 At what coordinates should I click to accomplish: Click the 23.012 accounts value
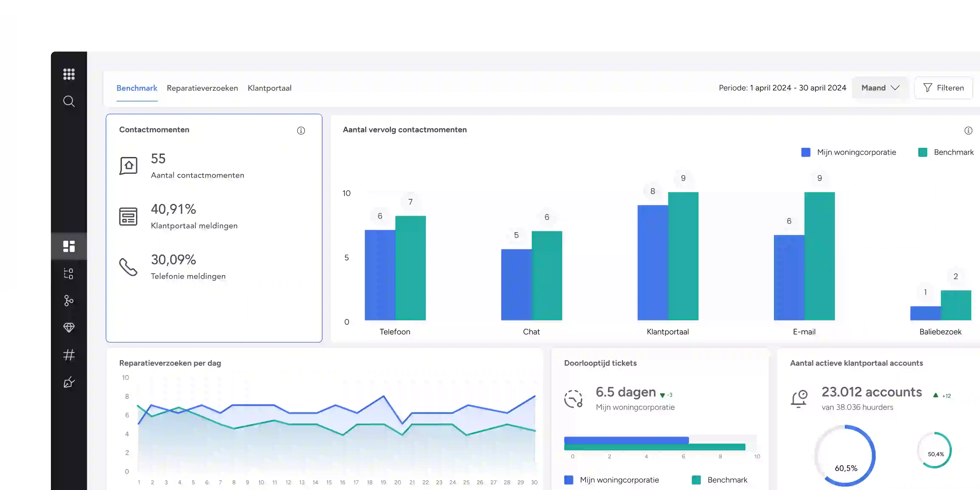pyautogui.click(x=872, y=392)
